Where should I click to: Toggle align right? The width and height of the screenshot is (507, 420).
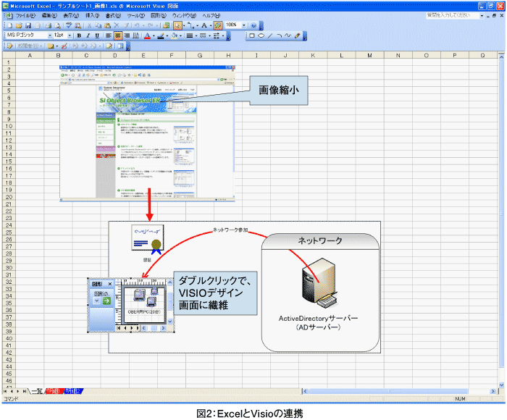coord(127,36)
